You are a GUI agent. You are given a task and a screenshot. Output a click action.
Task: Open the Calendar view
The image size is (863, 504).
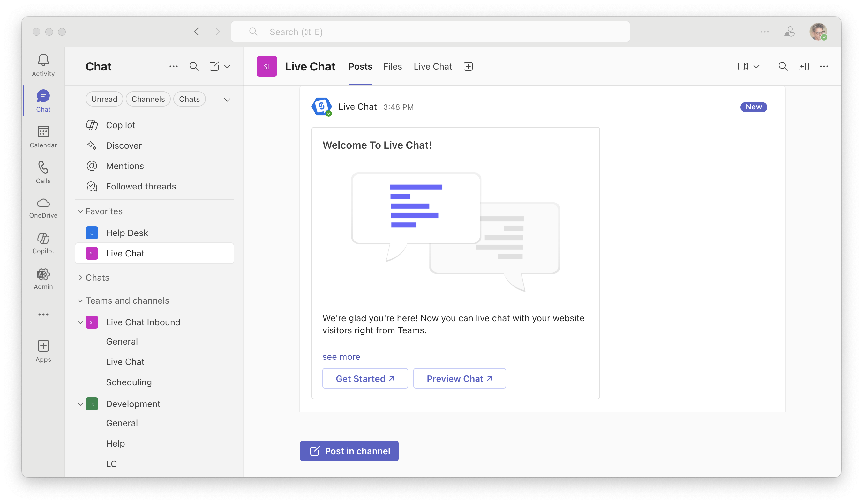pos(43,136)
